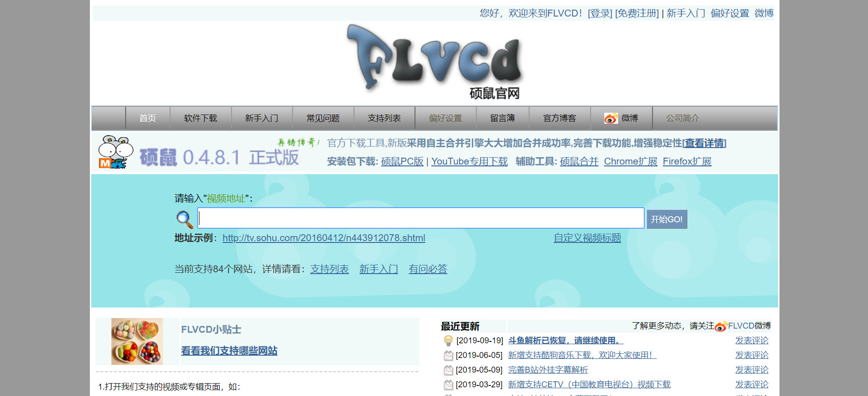Viewport: 868px width, 396px height.
Task: Open the candy thumbnail in FLVCD小贴士
Action: pyautogui.click(x=137, y=341)
